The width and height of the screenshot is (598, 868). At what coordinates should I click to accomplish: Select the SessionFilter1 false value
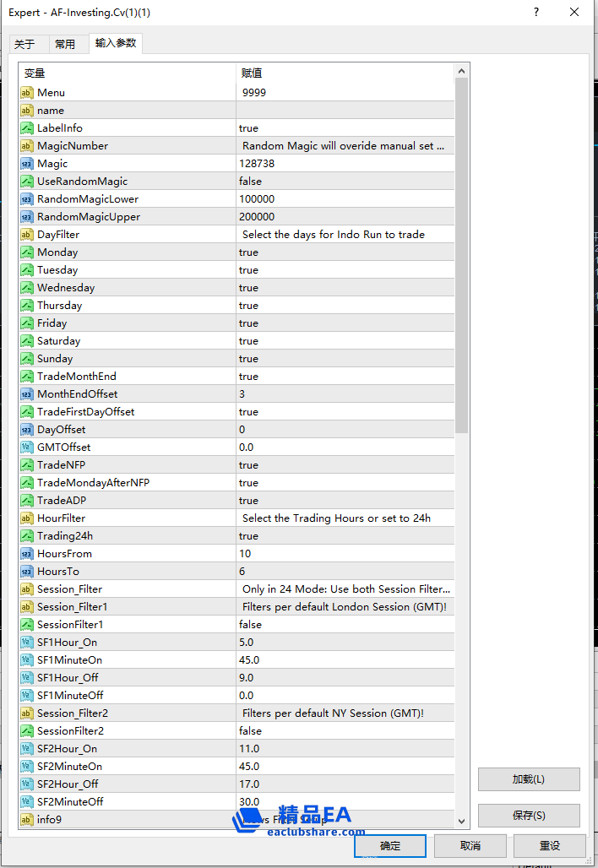click(345, 625)
